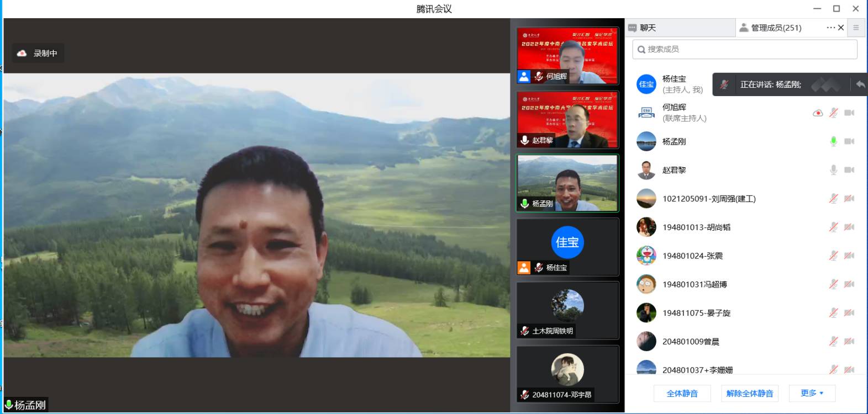The width and height of the screenshot is (868, 414).
Task: Expand the 更多 dropdown at panel bottom
Action: (812, 393)
